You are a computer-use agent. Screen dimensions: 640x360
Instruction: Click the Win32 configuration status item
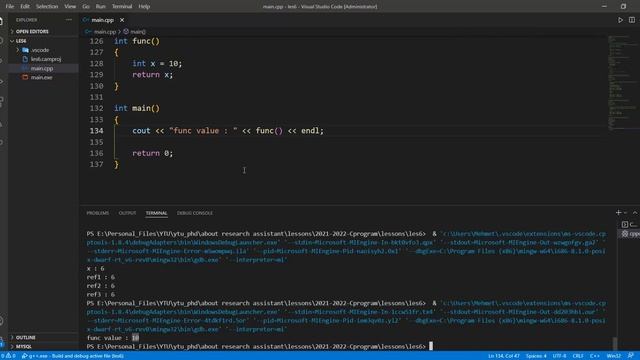pos(613,356)
